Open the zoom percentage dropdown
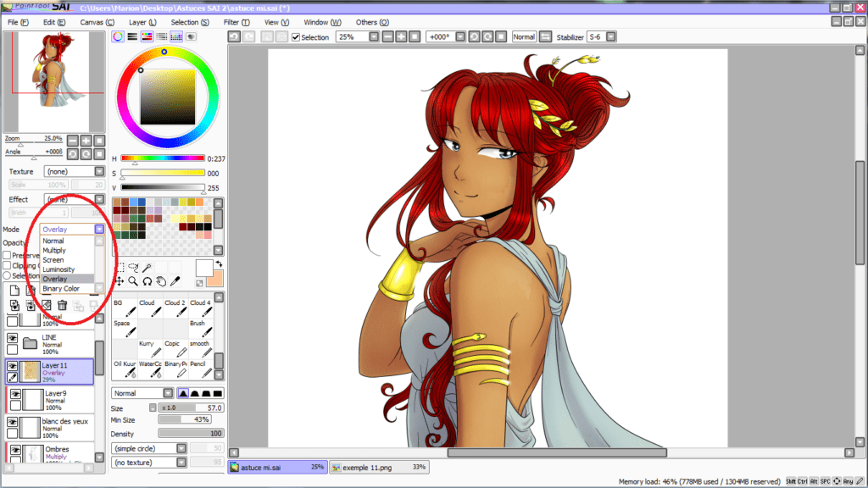The height and width of the screenshot is (488, 868). (x=374, y=36)
